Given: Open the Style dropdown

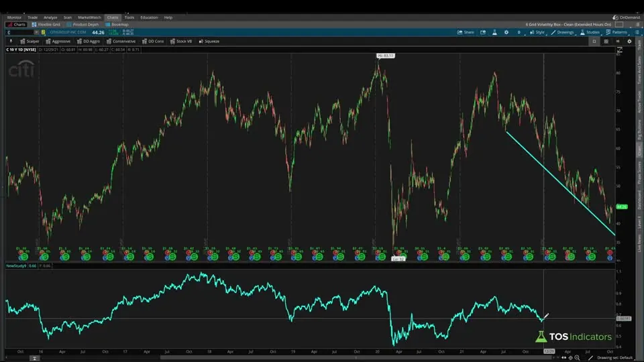Looking at the screenshot, I should [x=537, y=32].
